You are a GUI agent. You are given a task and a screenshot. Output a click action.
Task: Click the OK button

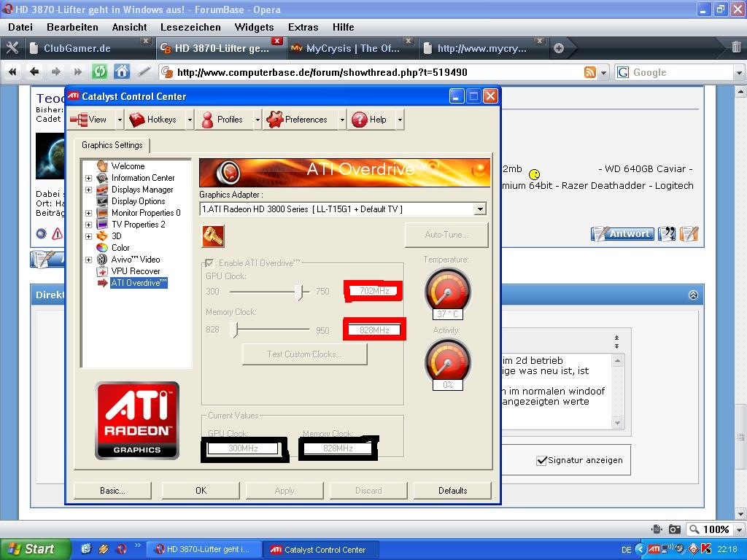[x=201, y=491]
